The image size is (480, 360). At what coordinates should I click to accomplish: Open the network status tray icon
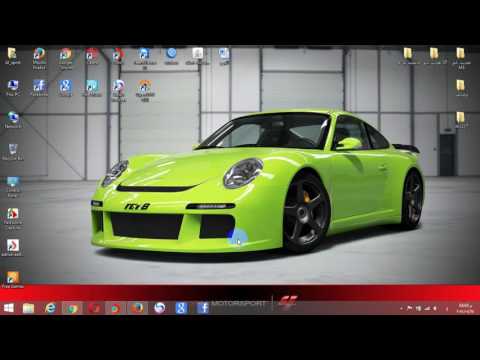pyautogui.click(x=427, y=309)
